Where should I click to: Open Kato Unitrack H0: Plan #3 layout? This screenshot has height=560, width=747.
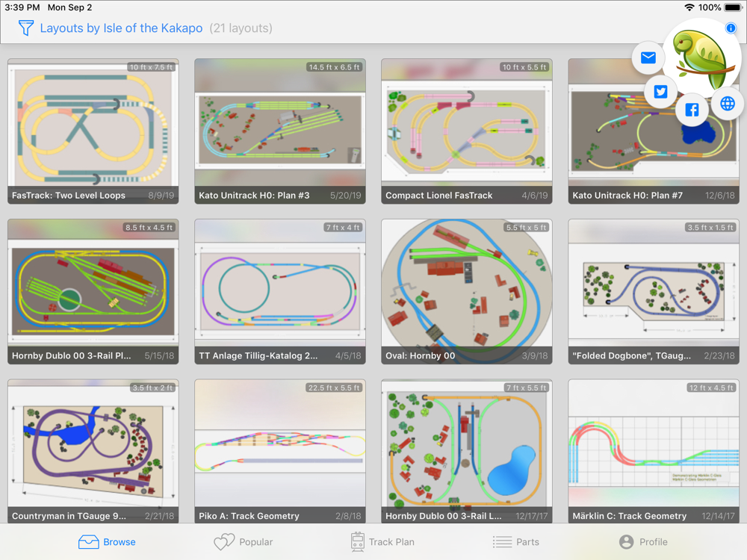click(x=279, y=131)
